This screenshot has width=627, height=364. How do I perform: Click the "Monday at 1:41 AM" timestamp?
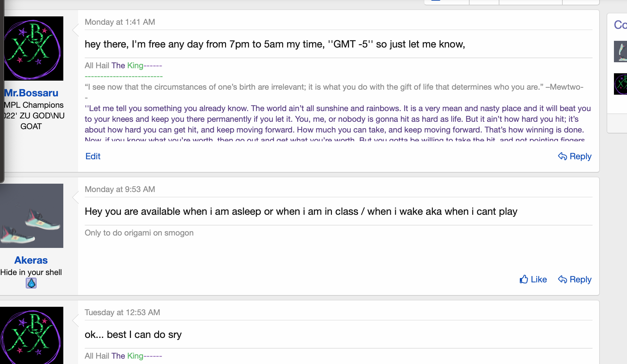click(120, 22)
